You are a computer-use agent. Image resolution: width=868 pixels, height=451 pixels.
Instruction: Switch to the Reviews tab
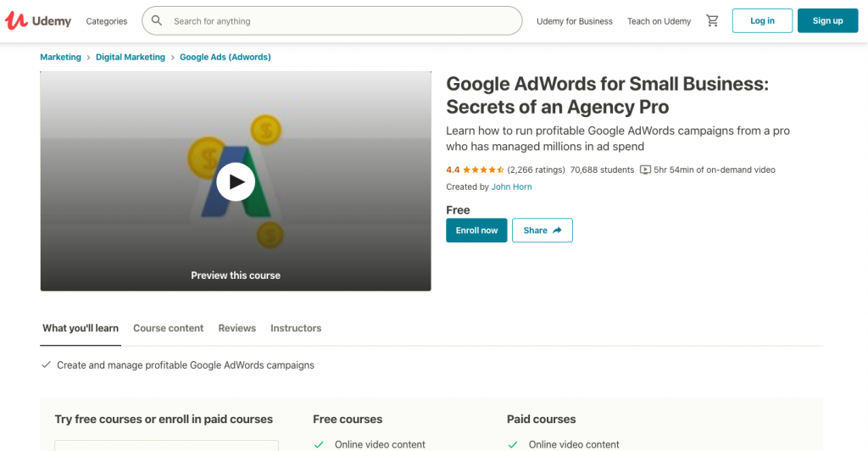(237, 328)
